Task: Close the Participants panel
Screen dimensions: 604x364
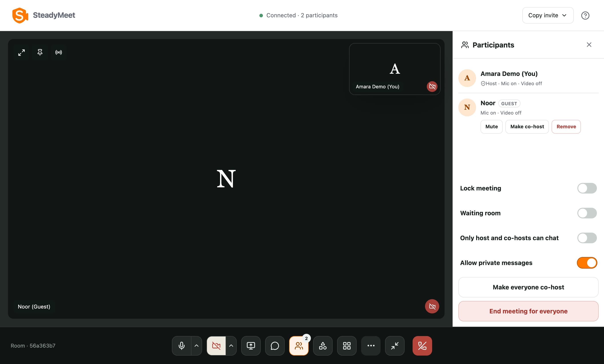Action: [589, 45]
